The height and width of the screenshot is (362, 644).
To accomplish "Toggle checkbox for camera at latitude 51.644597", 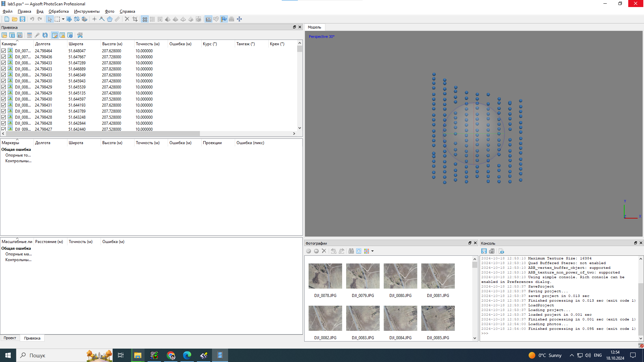I will coord(4,99).
